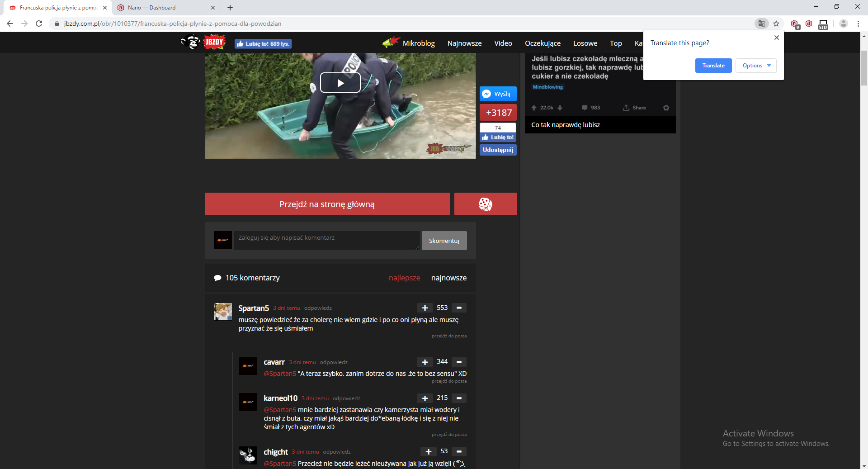
Task: Sort comments by najnowsze
Action: [x=448, y=278]
